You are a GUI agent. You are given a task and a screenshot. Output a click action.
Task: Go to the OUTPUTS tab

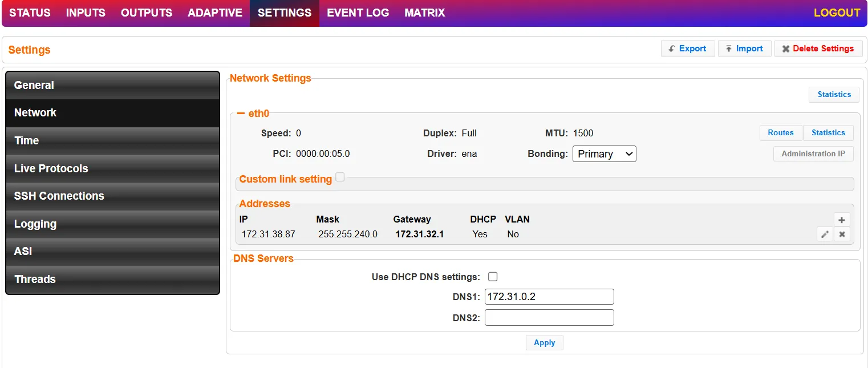coord(147,13)
